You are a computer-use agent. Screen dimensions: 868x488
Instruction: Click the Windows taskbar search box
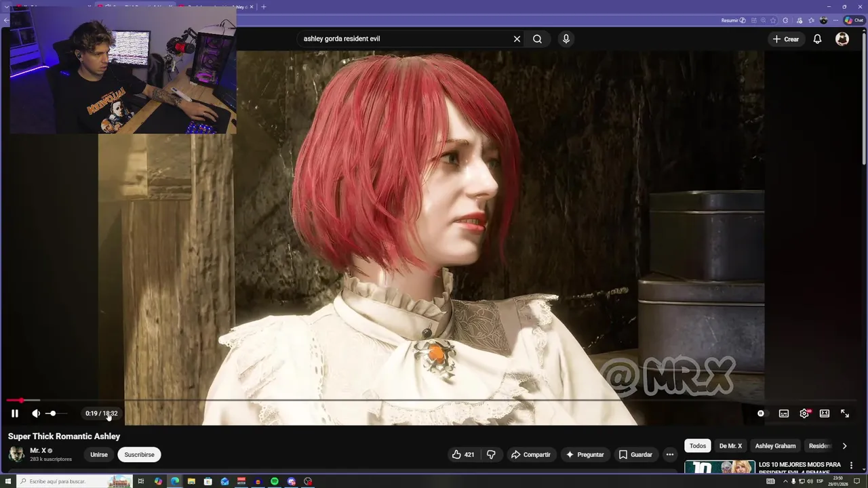(x=75, y=481)
